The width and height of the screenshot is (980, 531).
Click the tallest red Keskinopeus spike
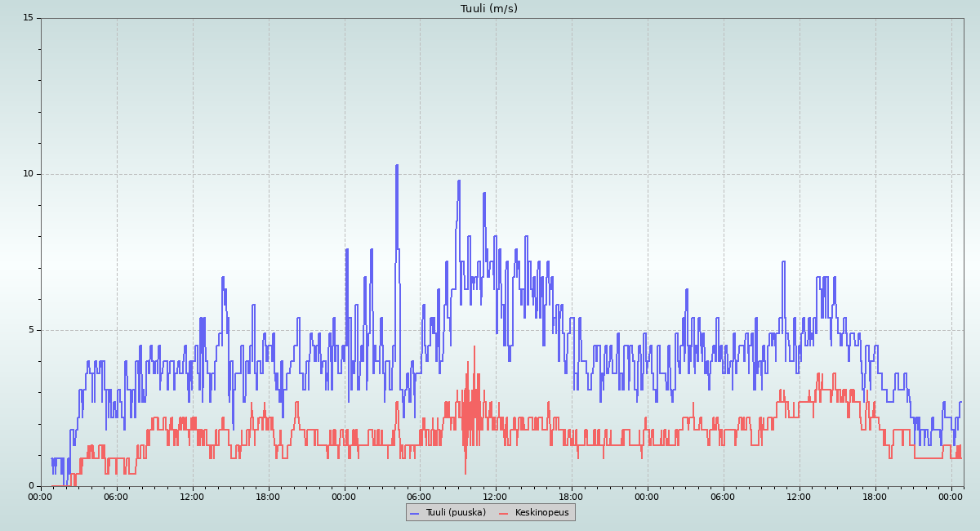(474, 346)
